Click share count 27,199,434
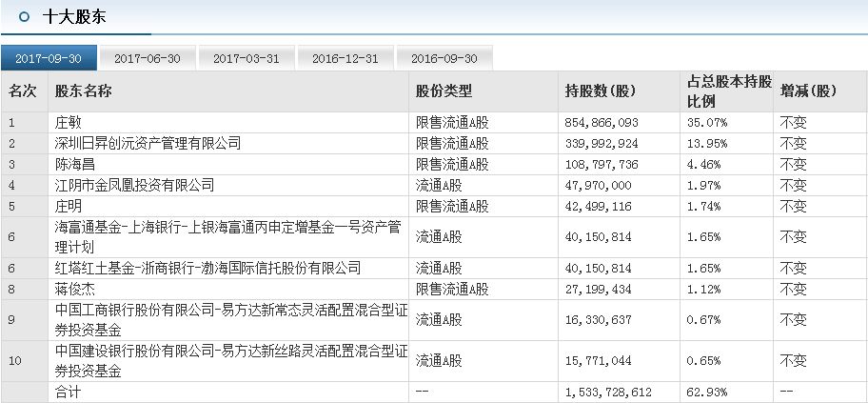The image size is (868, 403). [598, 290]
